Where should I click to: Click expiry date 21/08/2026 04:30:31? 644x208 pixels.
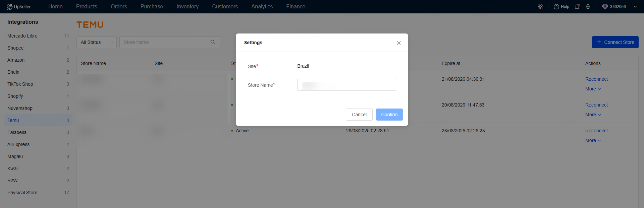pyautogui.click(x=463, y=79)
